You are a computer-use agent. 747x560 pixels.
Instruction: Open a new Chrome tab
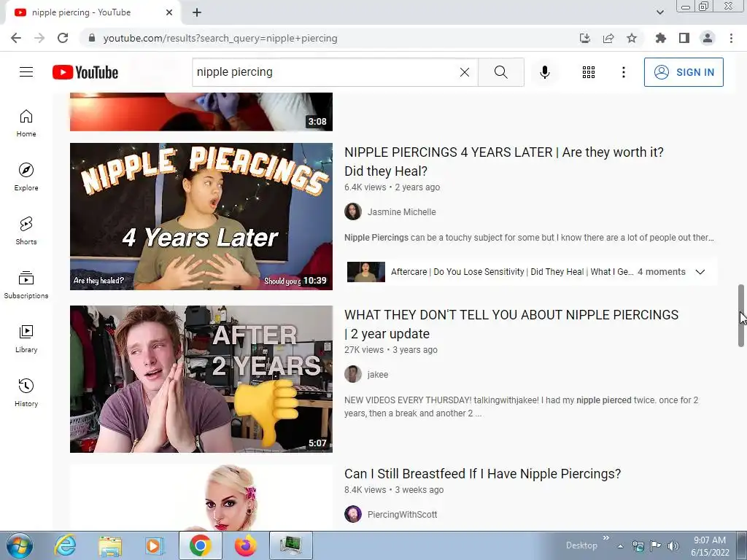pyautogui.click(x=197, y=12)
